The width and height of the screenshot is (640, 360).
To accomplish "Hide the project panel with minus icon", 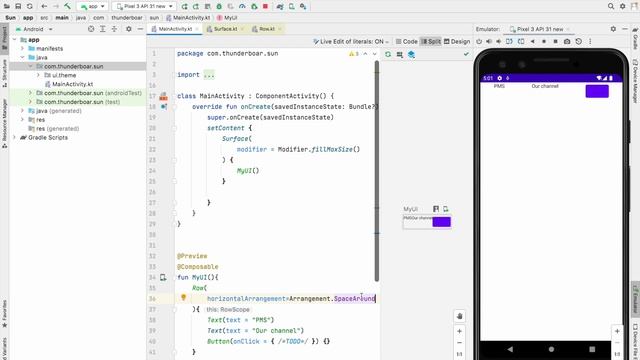I will 140,29.
